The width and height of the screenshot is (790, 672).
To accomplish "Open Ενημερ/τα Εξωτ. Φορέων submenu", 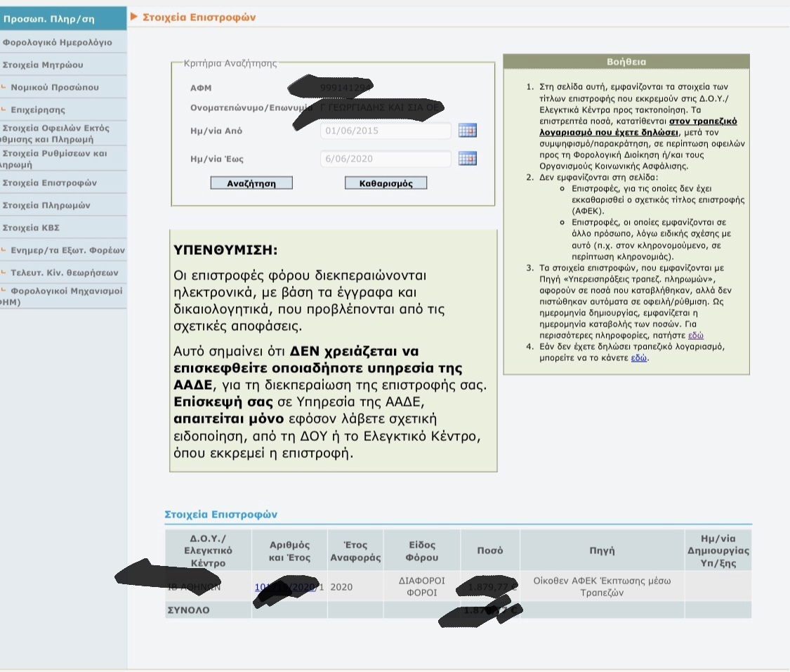I will pos(67,251).
